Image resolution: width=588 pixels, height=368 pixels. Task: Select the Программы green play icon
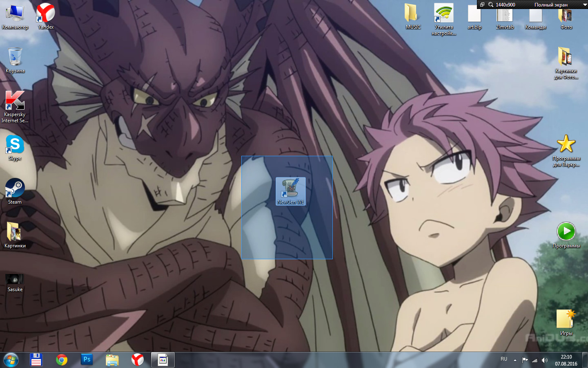[566, 236]
